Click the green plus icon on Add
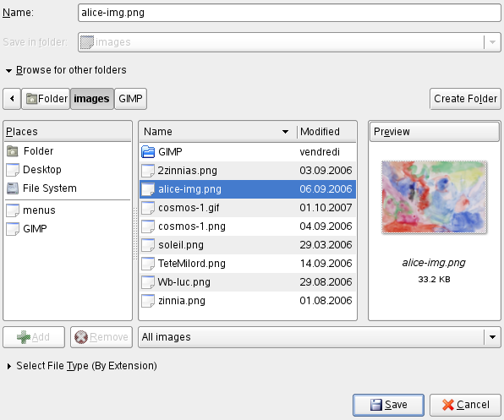This screenshot has height=420, width=504. point(24,337)
